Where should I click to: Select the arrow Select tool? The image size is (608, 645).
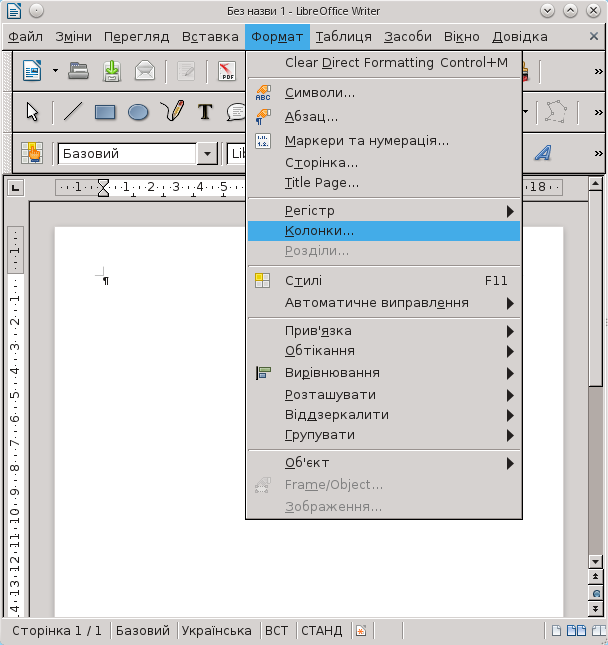32,112
